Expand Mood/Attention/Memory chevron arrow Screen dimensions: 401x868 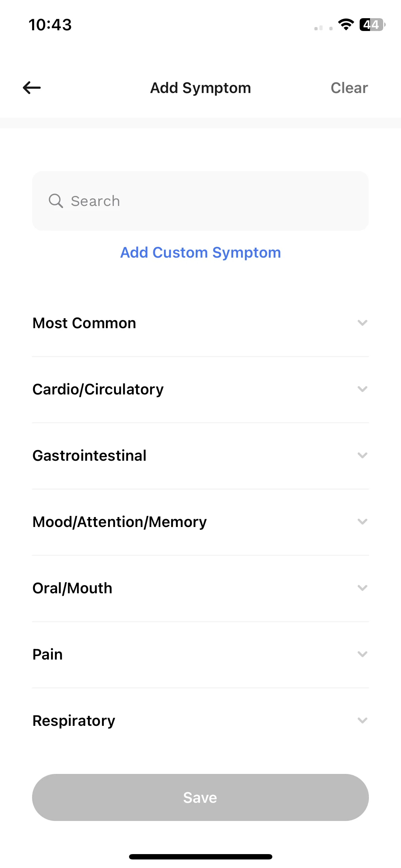[363, 522]
